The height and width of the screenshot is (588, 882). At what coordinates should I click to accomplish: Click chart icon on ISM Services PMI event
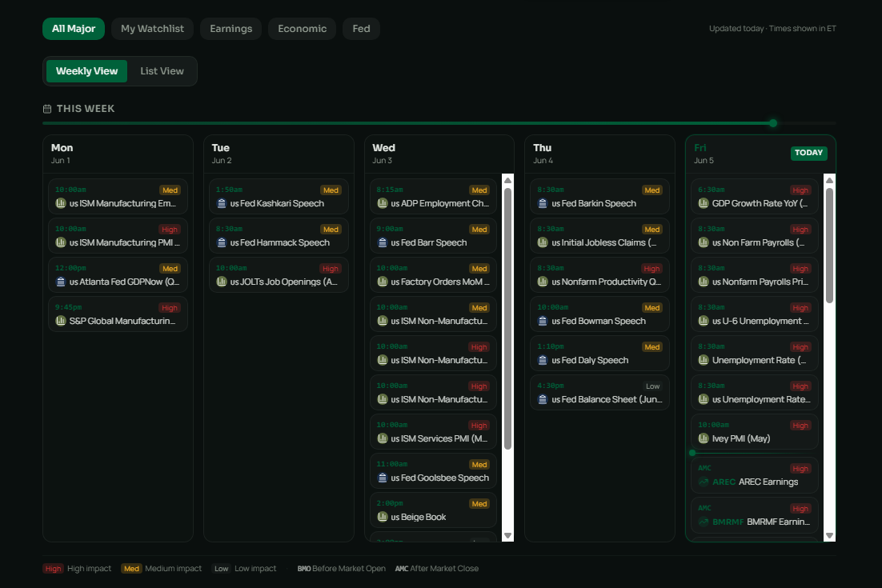coord(383,439)
